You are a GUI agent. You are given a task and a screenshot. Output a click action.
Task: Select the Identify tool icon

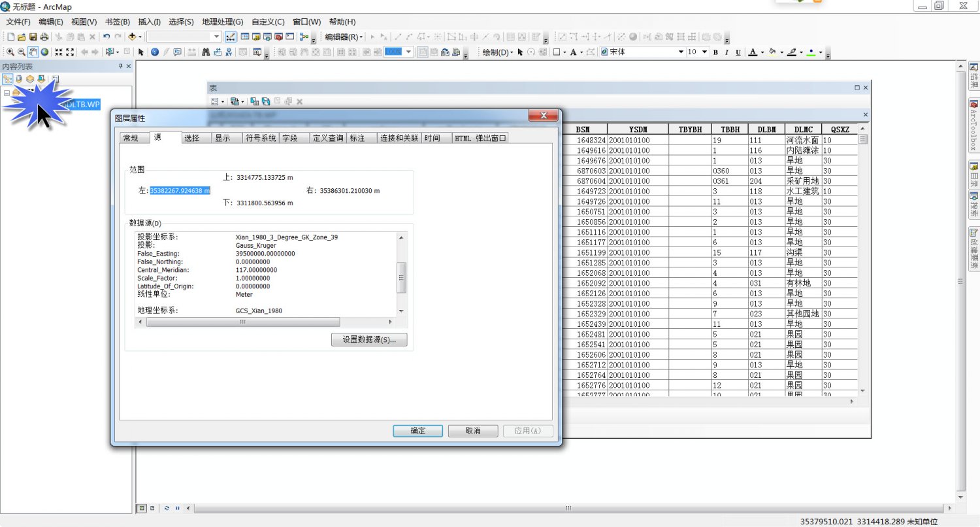pyautogui.click(x=155, y=52)
